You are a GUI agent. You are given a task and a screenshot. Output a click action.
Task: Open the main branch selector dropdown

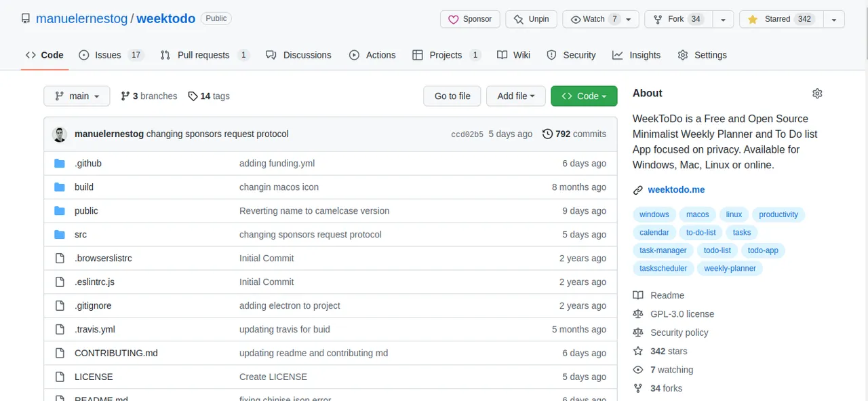pyautogui.click(x=77, y=96)
